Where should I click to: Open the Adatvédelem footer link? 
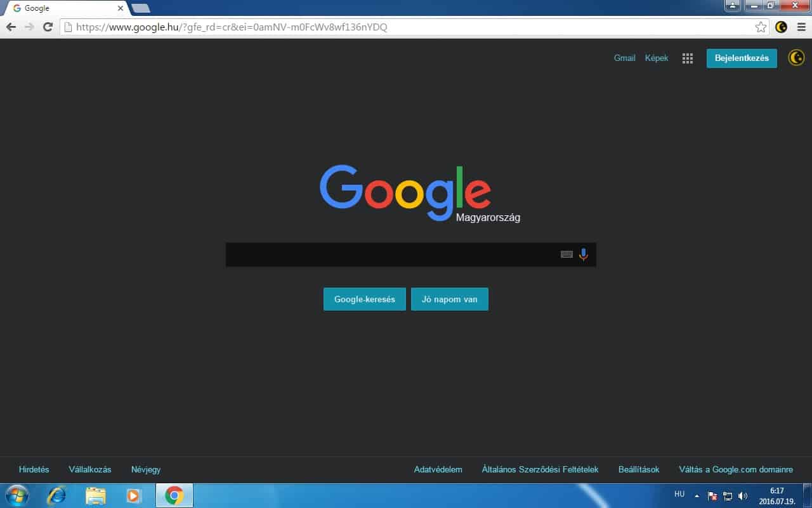pos(438,470)
